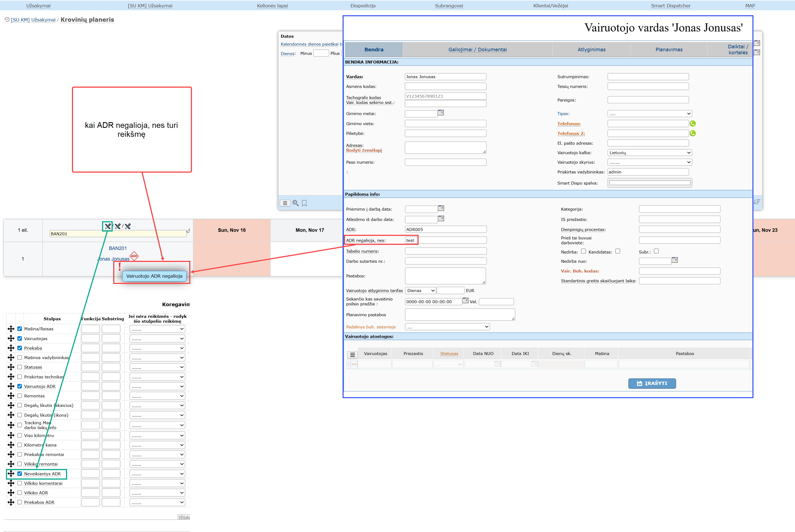Click the drag handle for Mašina/Reisas column
The image size is (795, 532).
click(11, 329)
